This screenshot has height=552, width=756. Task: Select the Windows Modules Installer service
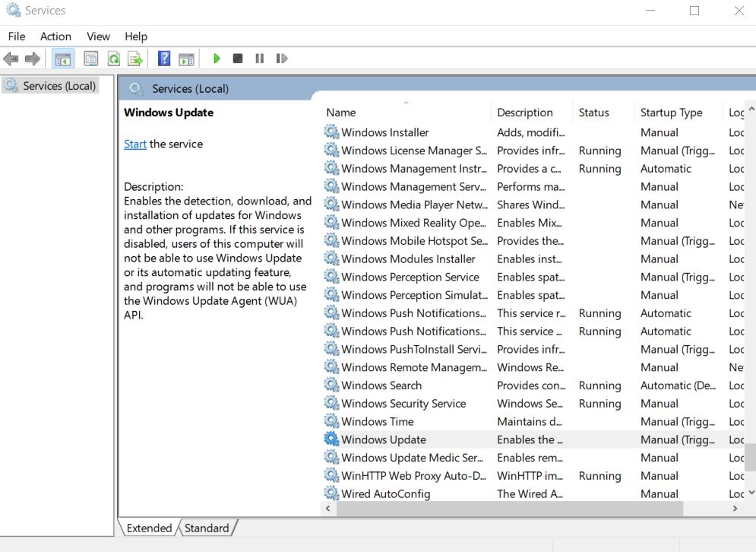click(533, 259)
